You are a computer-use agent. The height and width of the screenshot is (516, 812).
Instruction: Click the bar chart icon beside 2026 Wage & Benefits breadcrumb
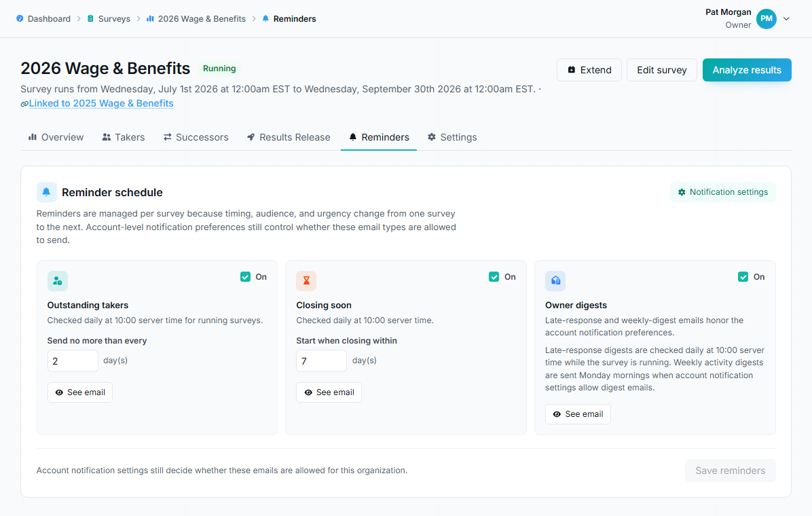150,18
